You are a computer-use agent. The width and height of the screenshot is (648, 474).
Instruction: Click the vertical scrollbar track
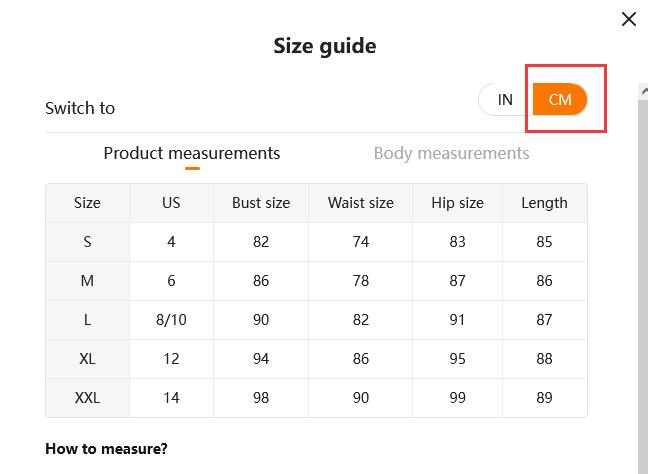[643, 300]
